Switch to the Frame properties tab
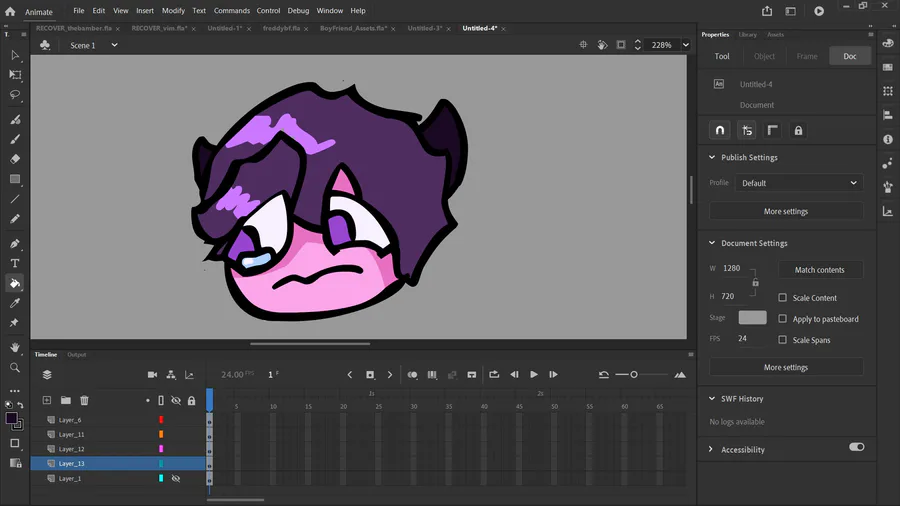The image size is (900, 506). coord(806,56)
